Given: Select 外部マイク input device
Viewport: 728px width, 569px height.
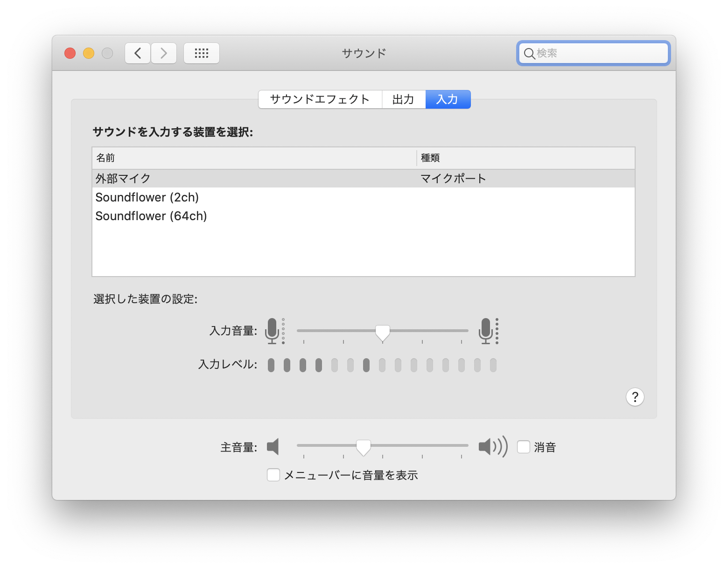Looking at the screenshot, I should tap(123, 179).
